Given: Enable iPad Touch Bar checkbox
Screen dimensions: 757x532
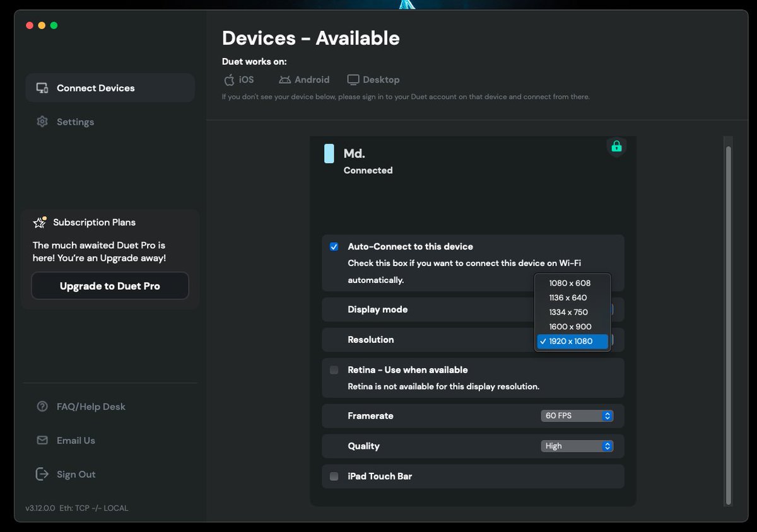Looking at the screenshot, I should click(334, 477).
